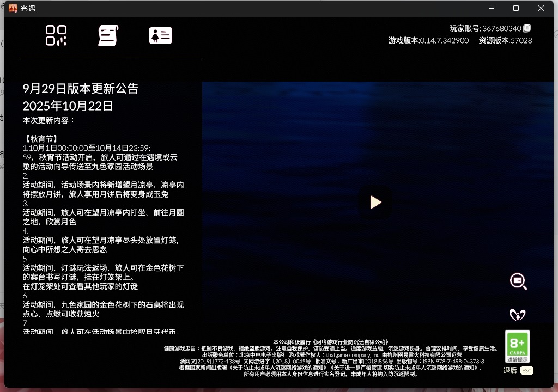Click the line 在灯笼架处可查看其他玩家的灯谜

(x=80, y=286)
